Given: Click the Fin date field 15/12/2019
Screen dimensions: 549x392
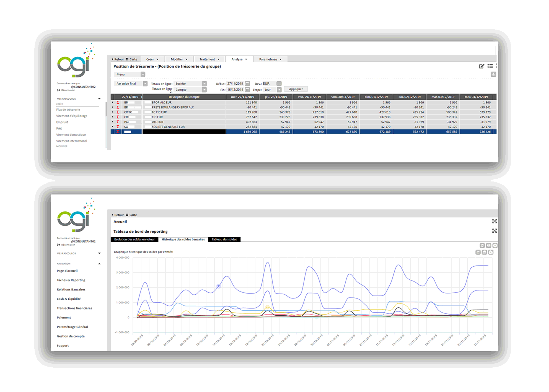Looking at the screenshot, I should (235, 90).
